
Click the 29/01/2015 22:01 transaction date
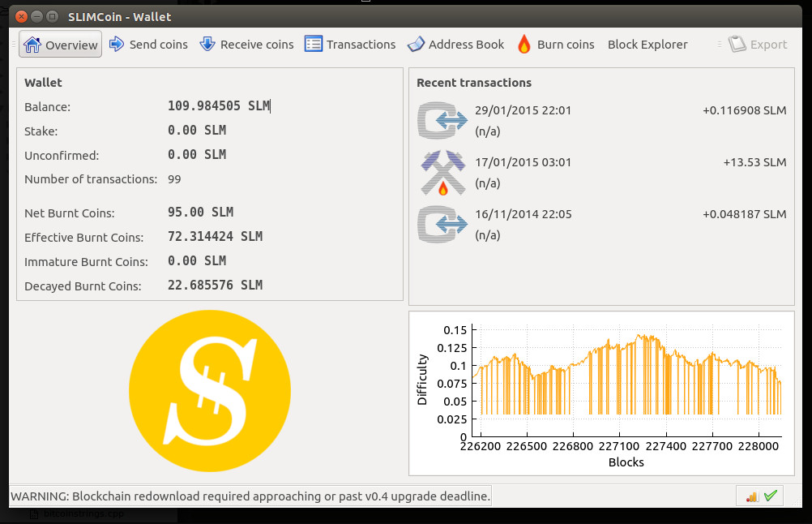[x=523, y=110]
